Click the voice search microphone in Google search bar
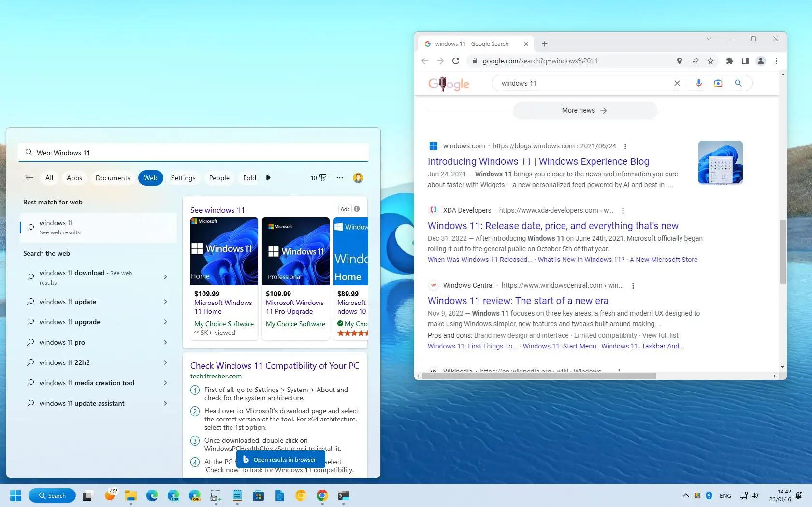The width and height of the screenshot is (812, 507). point(699,83)
